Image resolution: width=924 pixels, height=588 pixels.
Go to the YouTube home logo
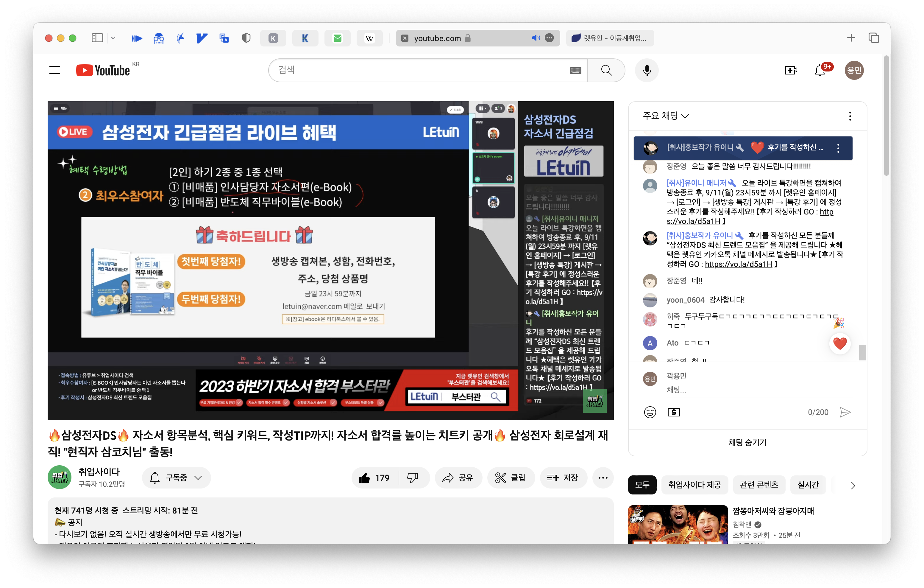(103, 70)
